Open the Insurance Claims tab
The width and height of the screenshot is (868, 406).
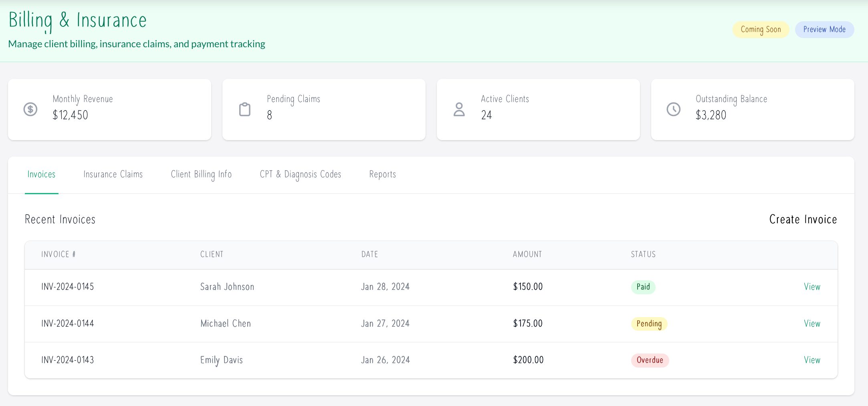click(113, 175)
